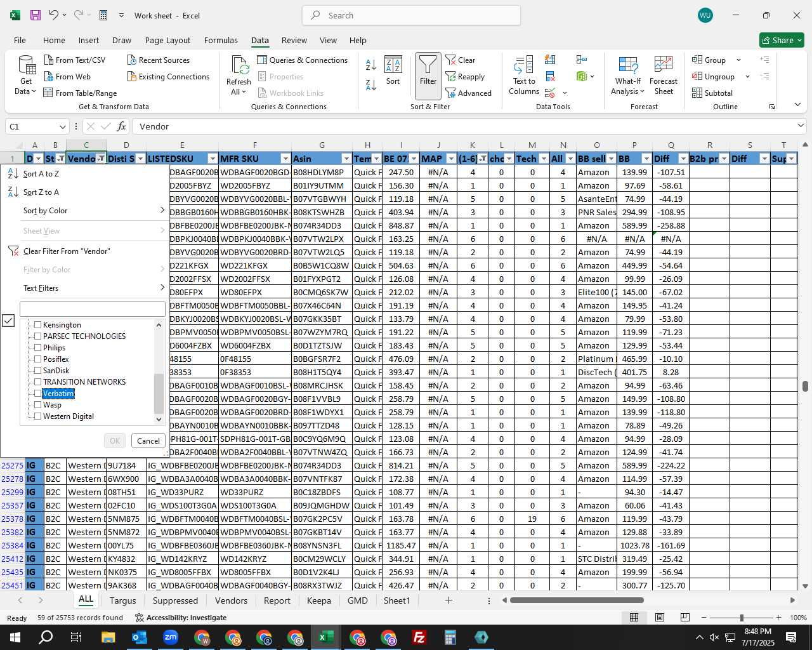Check TRANSITION NETWORKS checkbox
This screenshot has width=812, height=650.
(x=37, y=382)
